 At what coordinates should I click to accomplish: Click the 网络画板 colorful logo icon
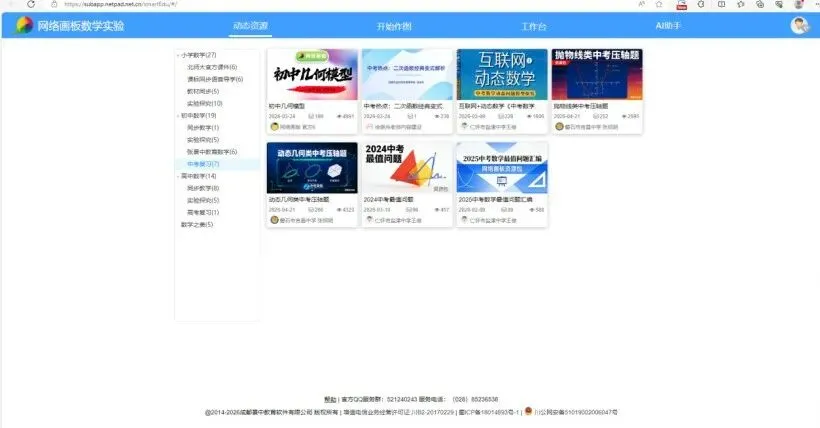24,25
